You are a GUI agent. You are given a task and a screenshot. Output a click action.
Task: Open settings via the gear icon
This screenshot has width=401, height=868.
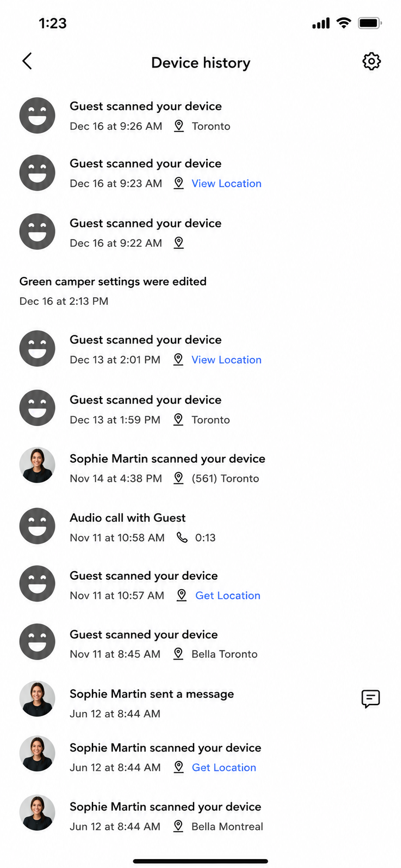371,62
